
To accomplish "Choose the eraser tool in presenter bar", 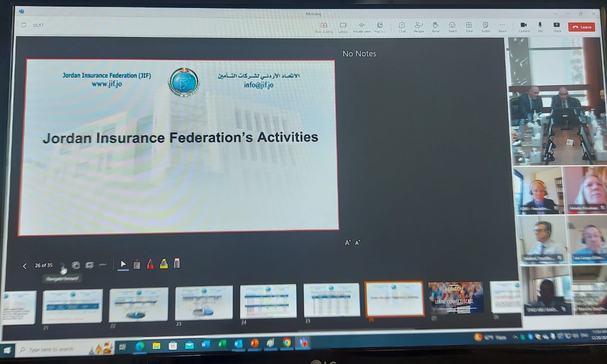I will [x=177, y=264].
